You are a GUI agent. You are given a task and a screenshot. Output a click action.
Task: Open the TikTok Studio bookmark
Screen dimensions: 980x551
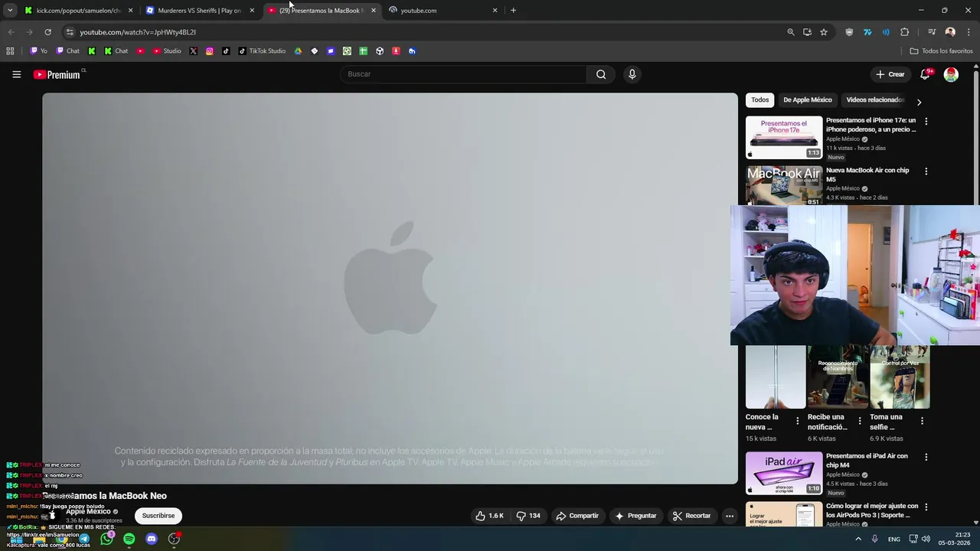tap(262, 51)
